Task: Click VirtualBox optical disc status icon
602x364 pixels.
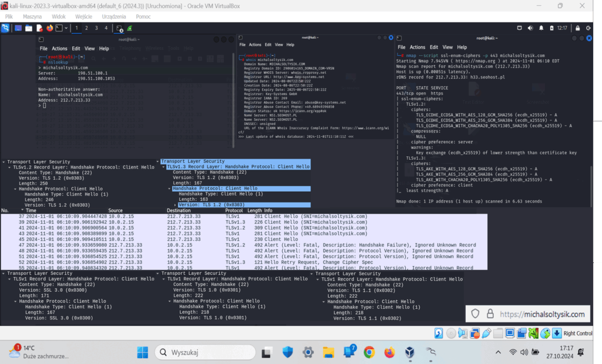Action: pos(451,333)
